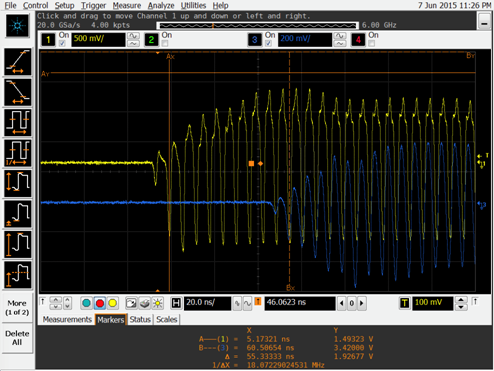Uncheck the Channel 1 On checkbox
Screen dimensions: 494x371
(x=62, y=43)
